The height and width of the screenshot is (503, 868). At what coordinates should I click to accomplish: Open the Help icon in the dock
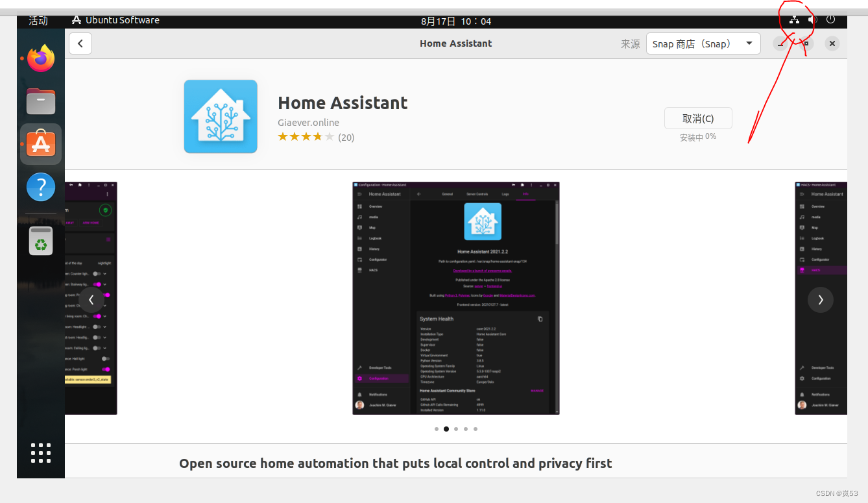(x=41, y=187)
